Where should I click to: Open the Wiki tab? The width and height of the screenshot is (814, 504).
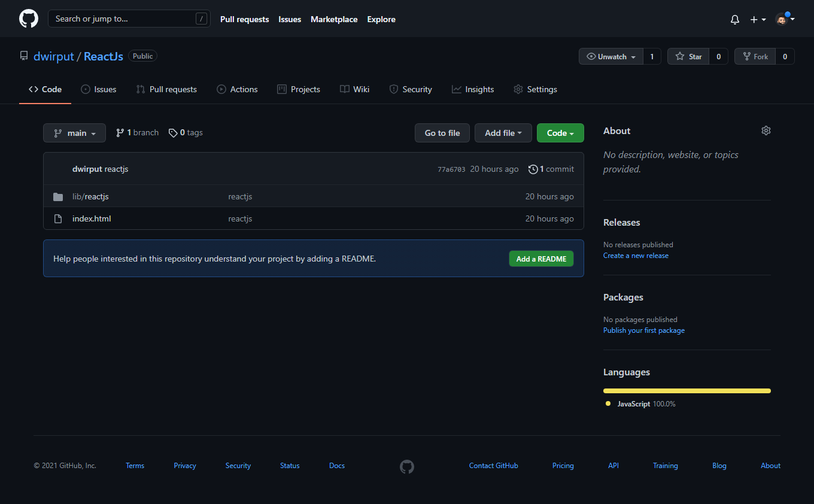click(355, 89)
